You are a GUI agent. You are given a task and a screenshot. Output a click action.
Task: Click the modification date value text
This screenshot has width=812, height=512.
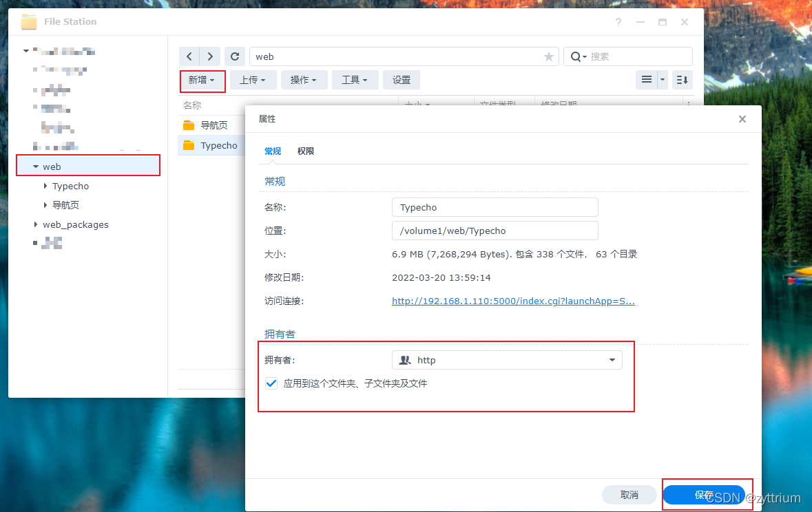tap(441, 277)
